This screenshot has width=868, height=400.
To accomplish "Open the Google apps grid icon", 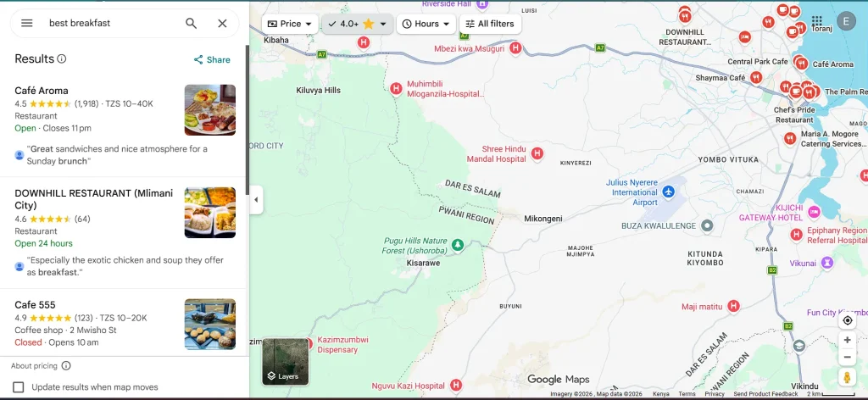I will [x=817, y=21].
